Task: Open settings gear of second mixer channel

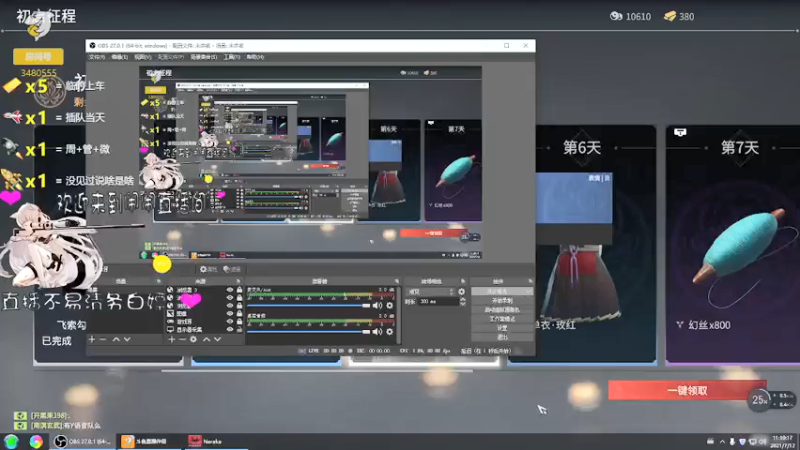Action: point(390,332)
